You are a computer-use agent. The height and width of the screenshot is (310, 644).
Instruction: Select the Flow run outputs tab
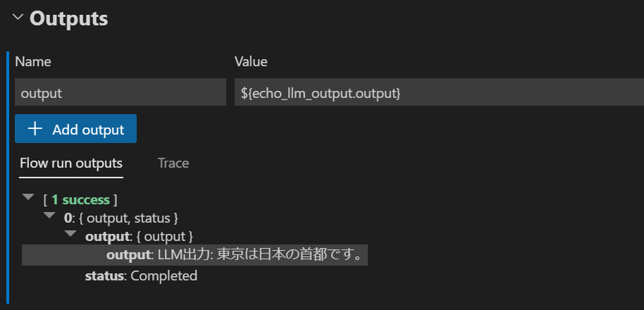[71, 164]
